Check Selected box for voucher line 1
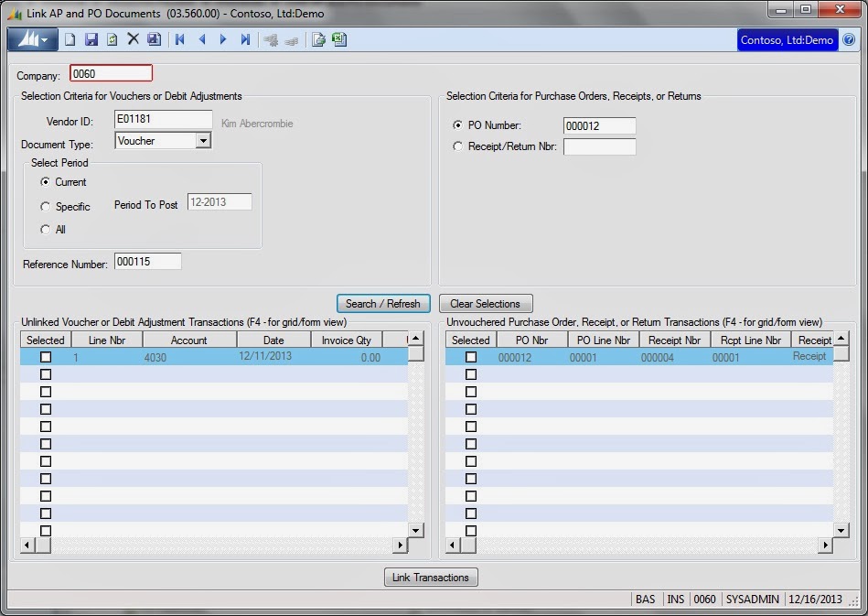 click(46, 357)
